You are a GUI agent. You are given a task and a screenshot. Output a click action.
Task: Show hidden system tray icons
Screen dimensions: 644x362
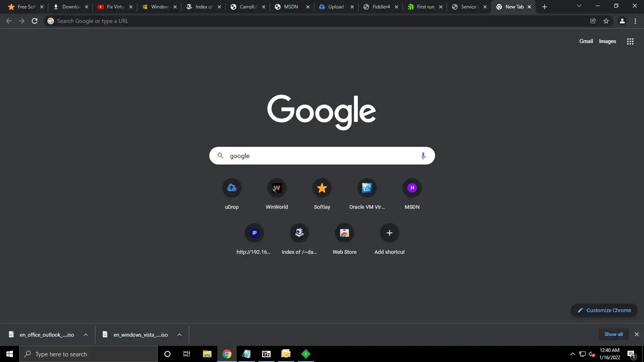click(x=573, y=354)
